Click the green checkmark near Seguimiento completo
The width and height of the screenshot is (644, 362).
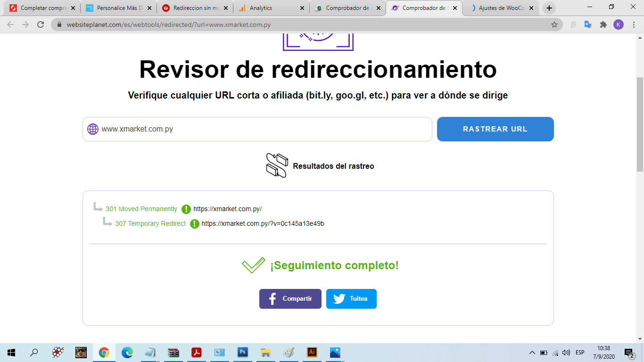(253, 265)
